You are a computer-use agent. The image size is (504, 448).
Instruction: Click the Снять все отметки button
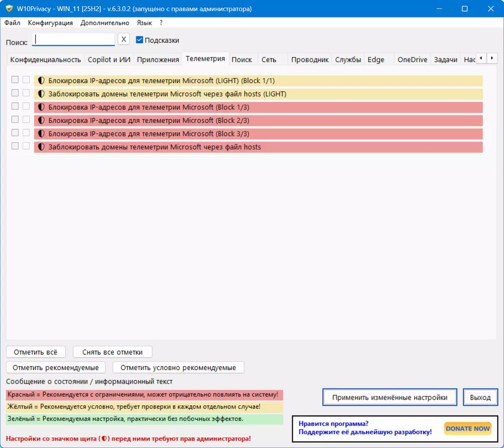pos(112,352)
